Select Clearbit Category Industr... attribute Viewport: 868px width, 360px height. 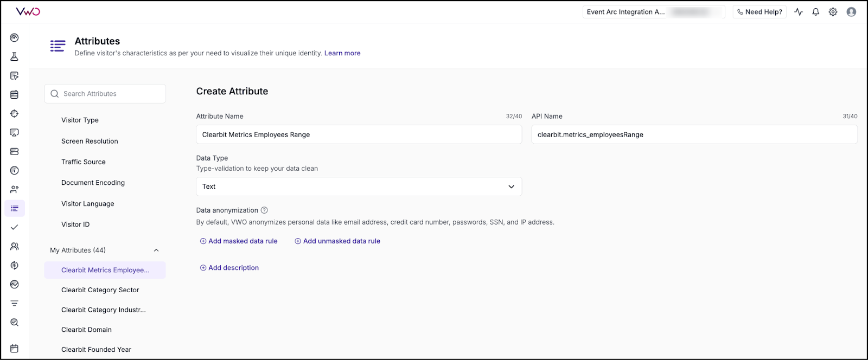coord(104,310)
